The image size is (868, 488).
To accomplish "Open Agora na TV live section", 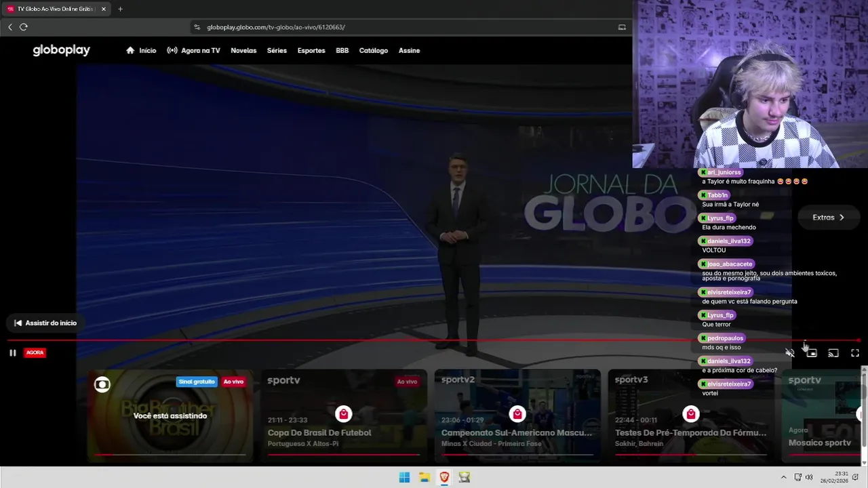I will tap(193, 50).
